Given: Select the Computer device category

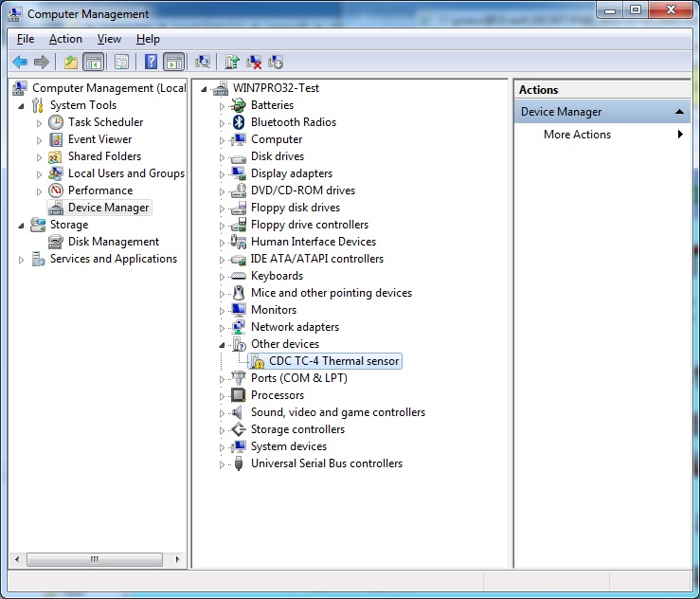Looking at the screenshot, I should tap(277, 139).
